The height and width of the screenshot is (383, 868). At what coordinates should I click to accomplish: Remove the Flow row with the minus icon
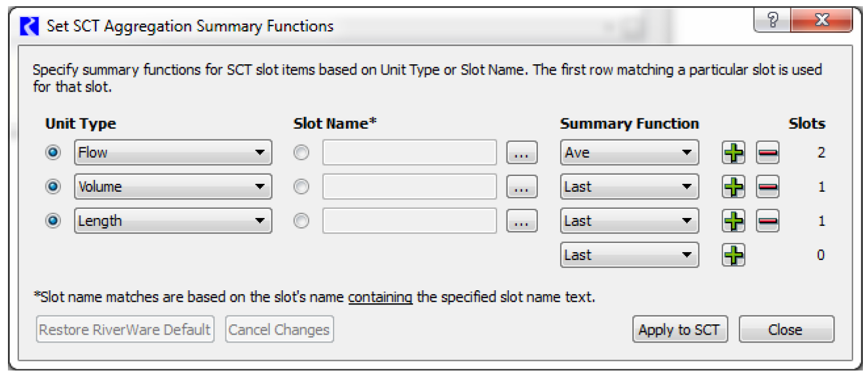coord(768,153)
